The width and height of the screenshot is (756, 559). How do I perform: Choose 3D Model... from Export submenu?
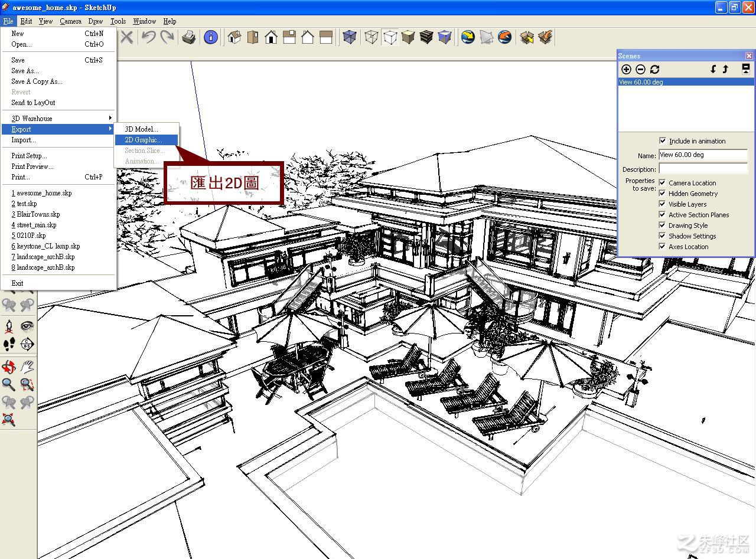click(x=146, y=129)
